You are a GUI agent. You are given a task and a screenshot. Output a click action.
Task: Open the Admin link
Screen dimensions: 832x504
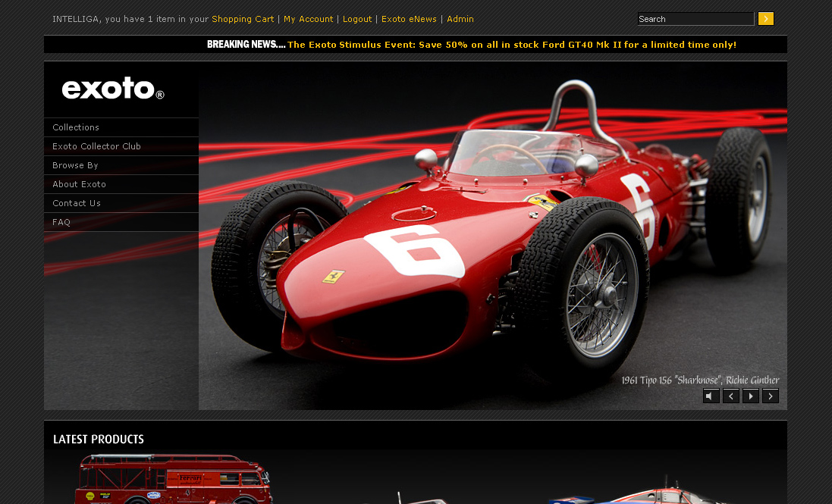[460, 19]
